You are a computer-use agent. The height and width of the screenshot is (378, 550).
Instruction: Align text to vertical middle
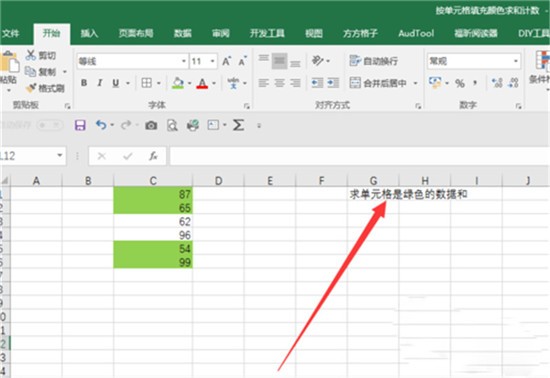click(280, 61)
